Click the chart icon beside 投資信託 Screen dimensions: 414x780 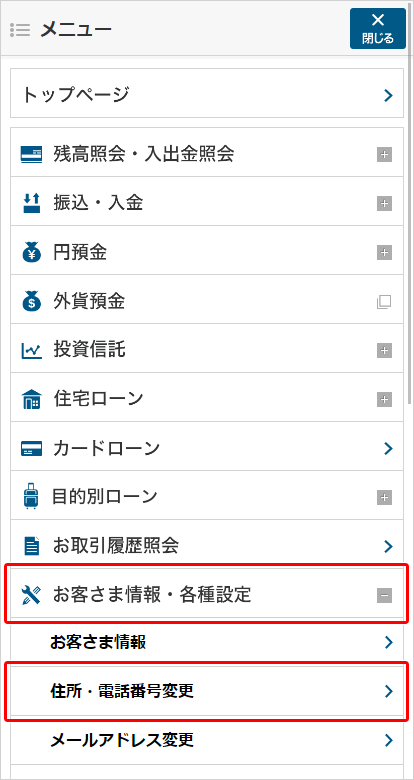[32, 351]
